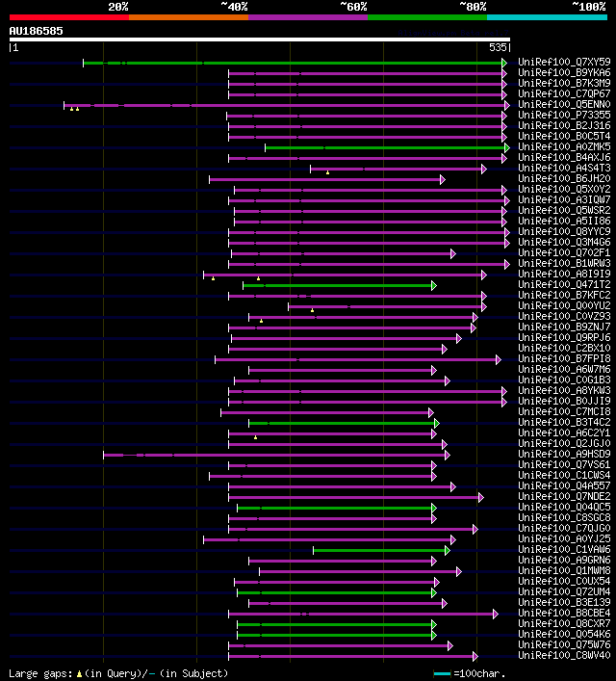Open UniRef100_B0JJI9 entry

(x=564, y=402)
